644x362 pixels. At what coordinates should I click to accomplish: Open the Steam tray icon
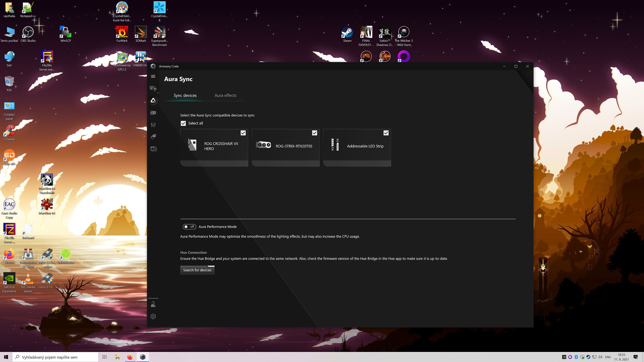tap(588, 357)
